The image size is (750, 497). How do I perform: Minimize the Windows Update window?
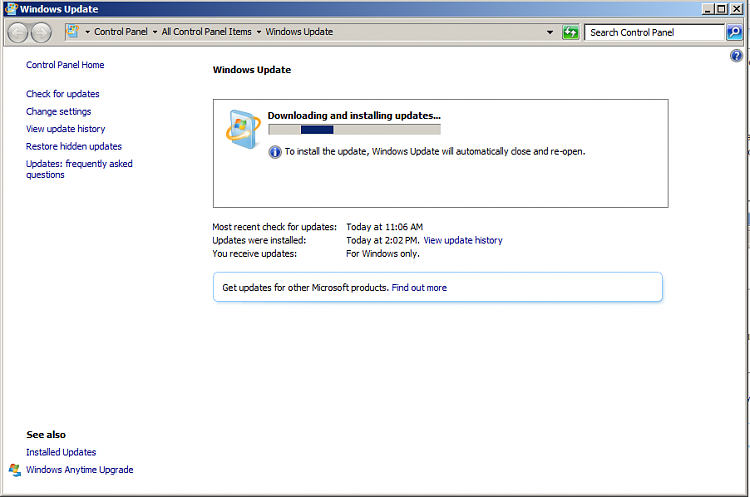click(x=708, y=9)
